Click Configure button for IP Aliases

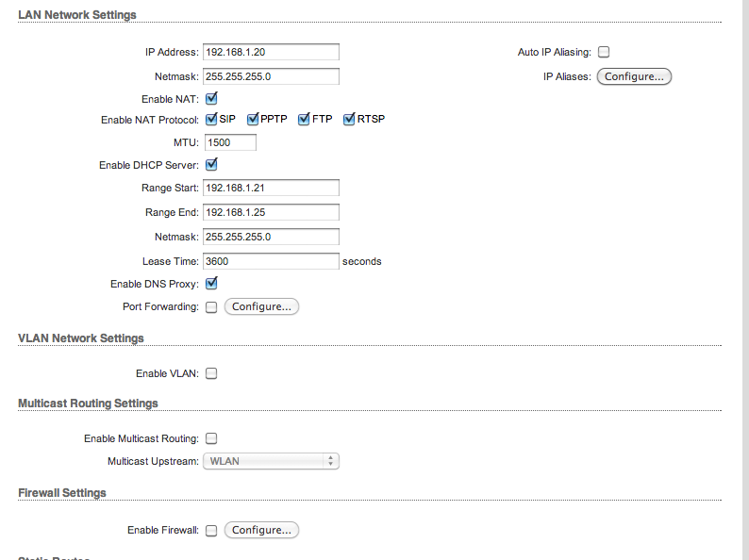point(634,76)
